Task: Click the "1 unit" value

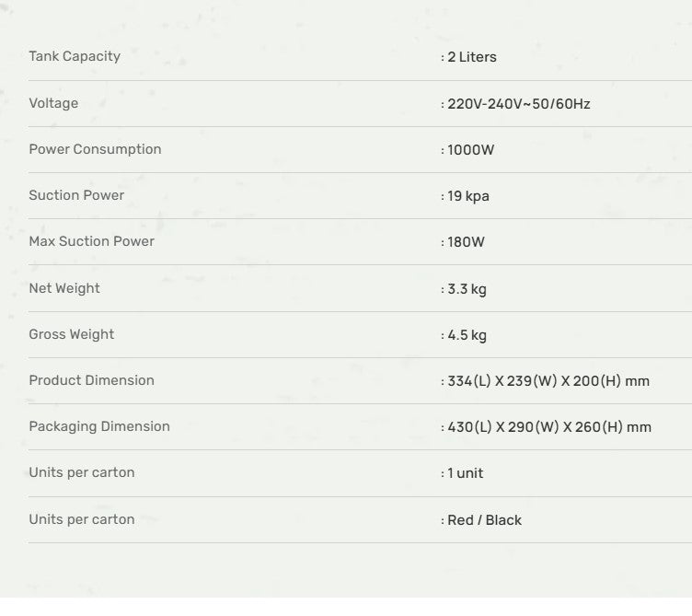Action: pyautogui.click(x=465, y=473)
